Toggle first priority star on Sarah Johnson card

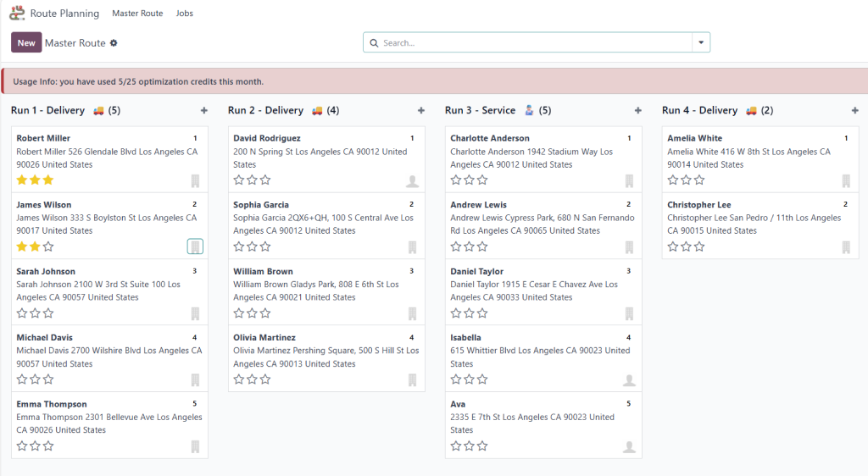(x=22, y=313)
